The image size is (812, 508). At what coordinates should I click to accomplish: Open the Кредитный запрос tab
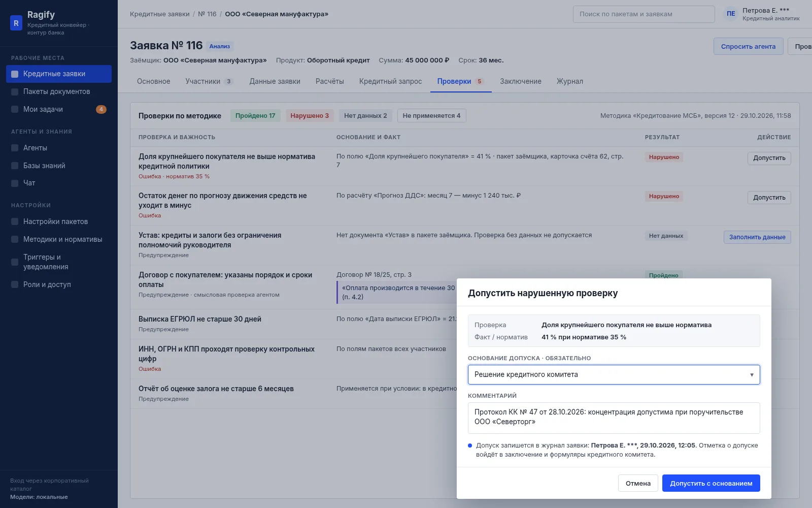pos(390,81)
